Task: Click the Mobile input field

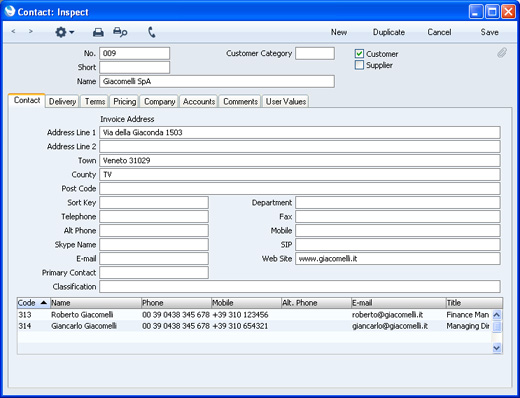Action: [398, 230]
